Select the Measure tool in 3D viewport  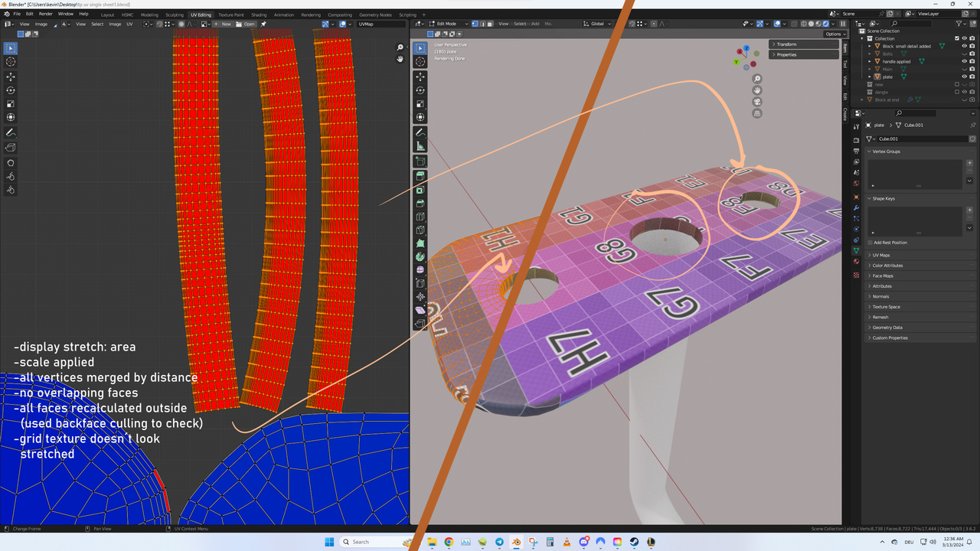[x=420, y=145]
